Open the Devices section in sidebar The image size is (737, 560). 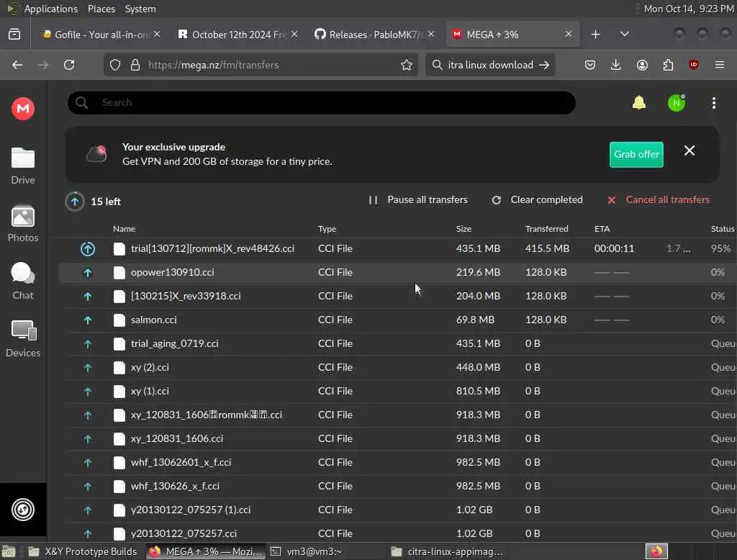point(22,339)
